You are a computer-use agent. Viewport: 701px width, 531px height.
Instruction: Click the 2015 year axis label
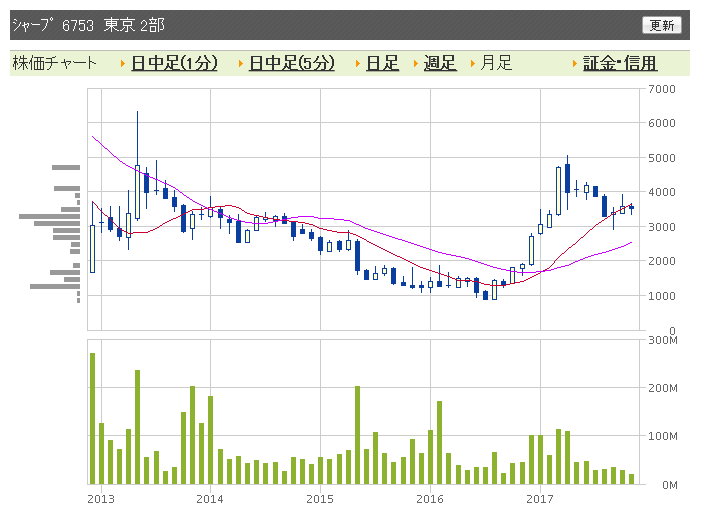320,499
